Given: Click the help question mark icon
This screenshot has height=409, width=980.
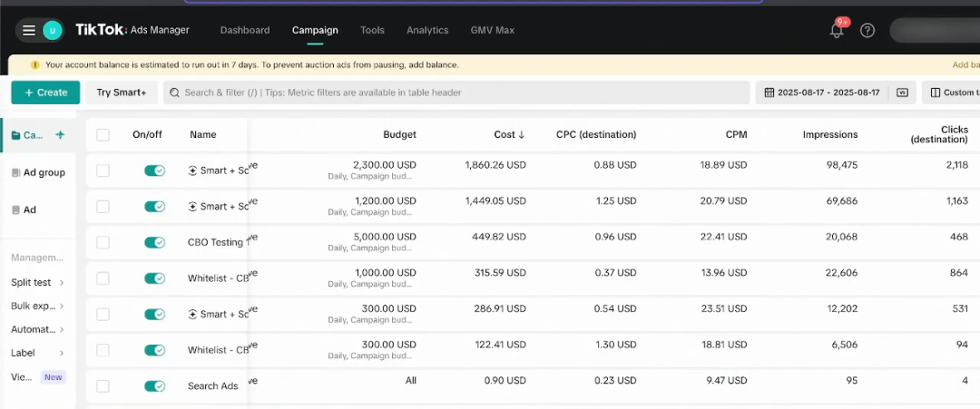Looking at the screenshot, I should [867, 31].
